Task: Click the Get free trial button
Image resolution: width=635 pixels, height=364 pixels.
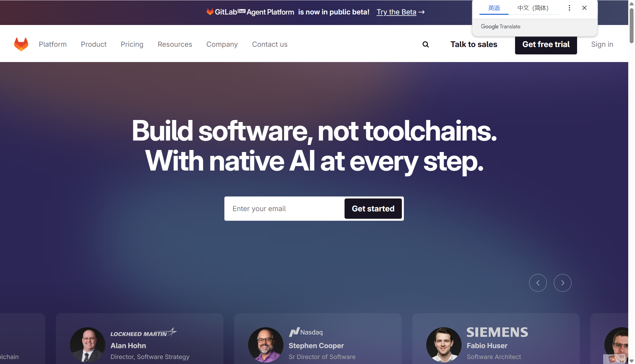Action: click(x=546, y=44)
